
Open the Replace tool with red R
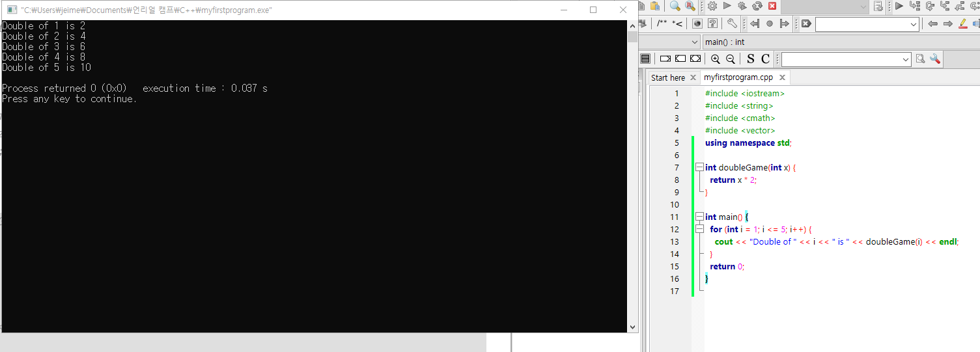[x=690, y=6]
